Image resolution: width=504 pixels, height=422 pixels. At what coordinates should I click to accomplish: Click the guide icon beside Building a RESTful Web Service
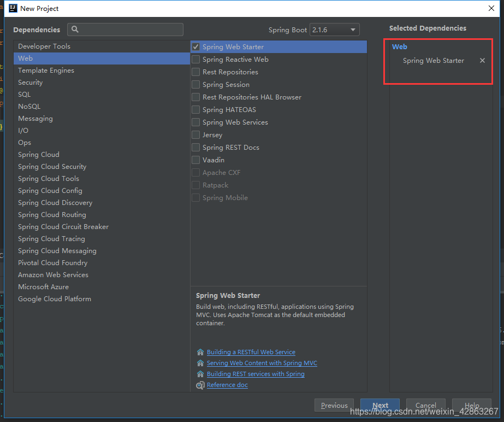[x=200, y=352]
